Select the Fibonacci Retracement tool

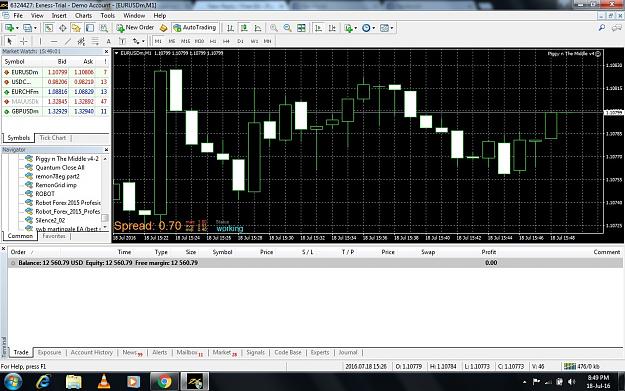(x=95, y=41)
